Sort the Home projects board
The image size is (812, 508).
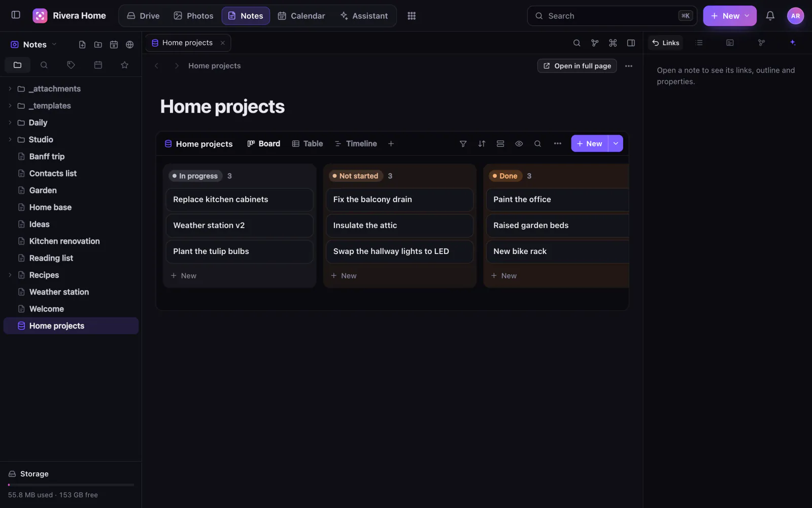click(482, 144)
